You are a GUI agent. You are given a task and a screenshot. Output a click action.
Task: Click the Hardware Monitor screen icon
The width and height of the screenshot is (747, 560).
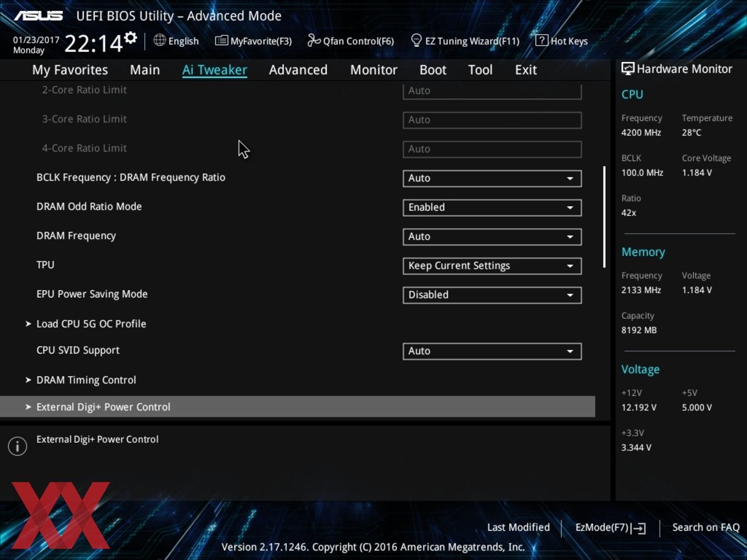[x=628, y=69]
